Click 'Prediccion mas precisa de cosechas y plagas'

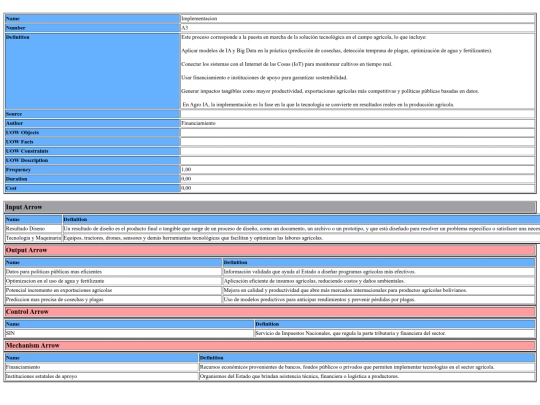coord(113,300)
